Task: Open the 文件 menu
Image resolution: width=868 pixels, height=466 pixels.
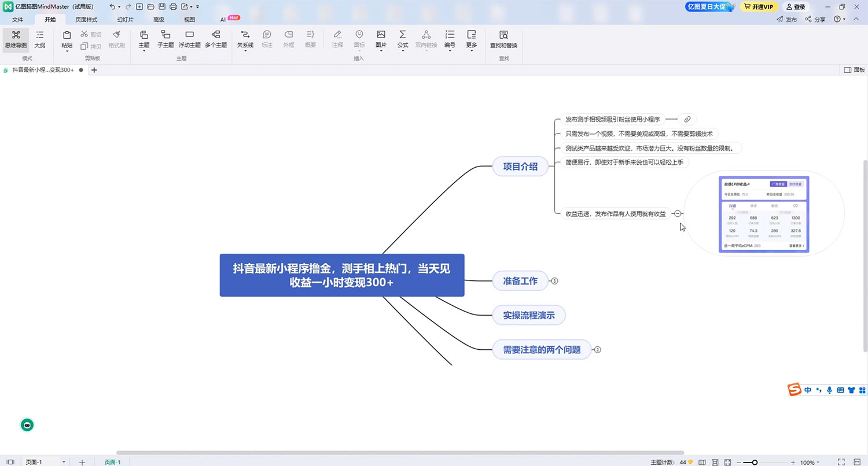Action: 17,19
